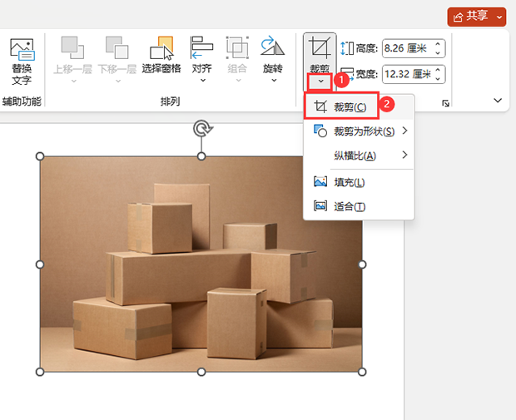Decrease height with the down spinner arrow
Viewport: 516px width, 420px height.
pos(438,52)
